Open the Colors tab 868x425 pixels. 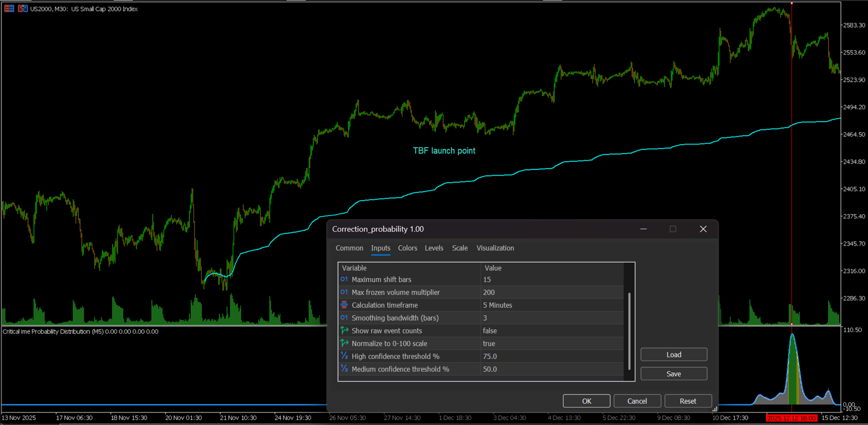tap(408, 248)
